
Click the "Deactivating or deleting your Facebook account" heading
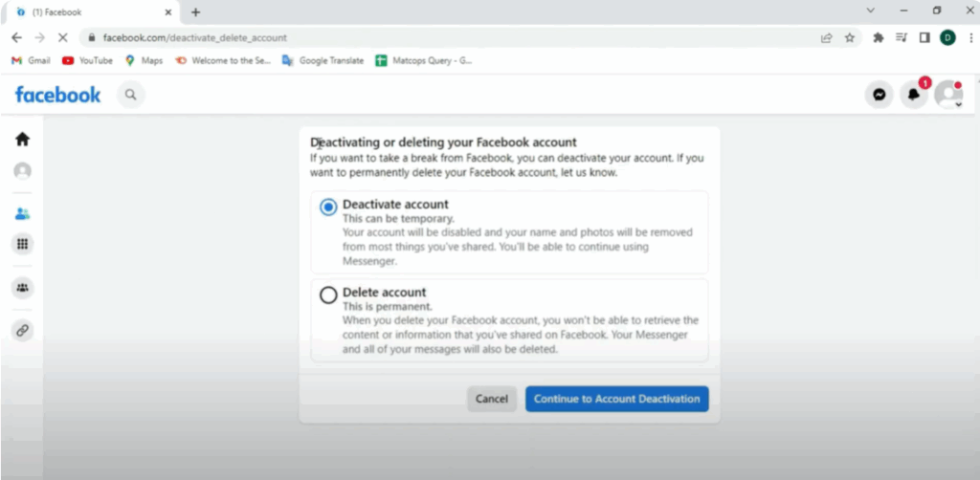(x=443, y=142)
